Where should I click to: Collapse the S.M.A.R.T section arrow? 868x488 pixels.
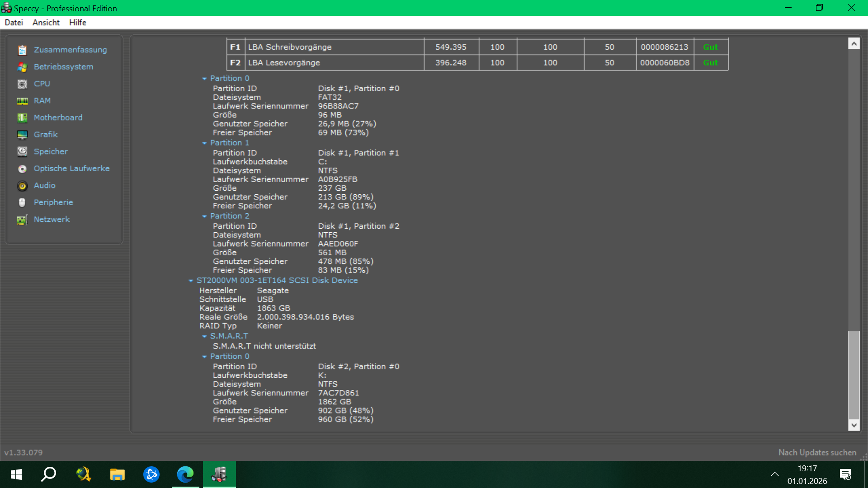[204, 336]
